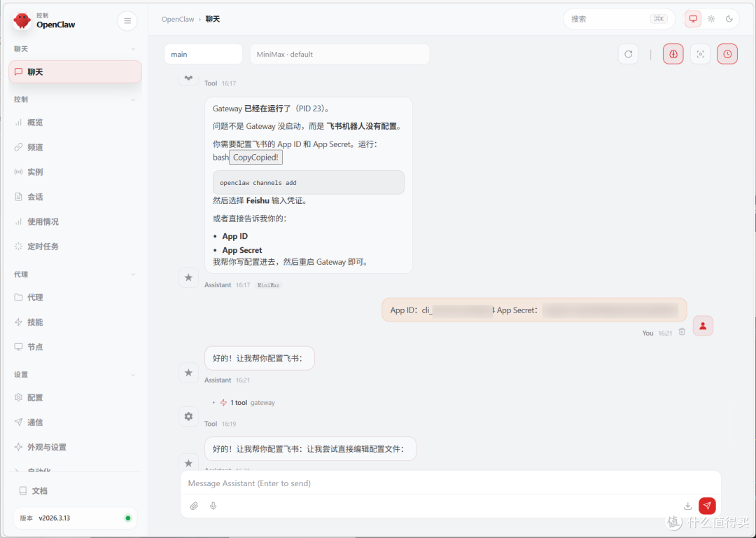The width and height of the screenshot is (756, 538).
Task: Toggle focus mode frame icon
Action: click(x=700, y=54)
